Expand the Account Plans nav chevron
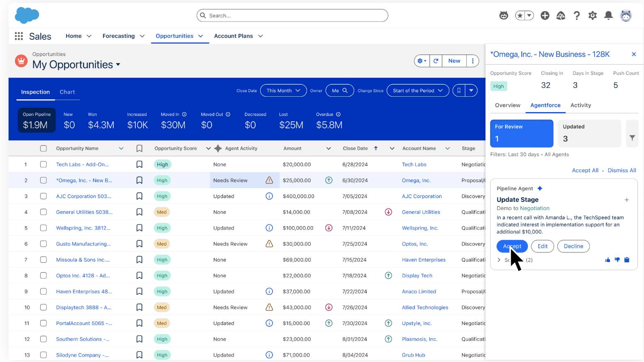The width and height of the screenshot is (644, 362). pyautogui.click(x=260, y=36)
